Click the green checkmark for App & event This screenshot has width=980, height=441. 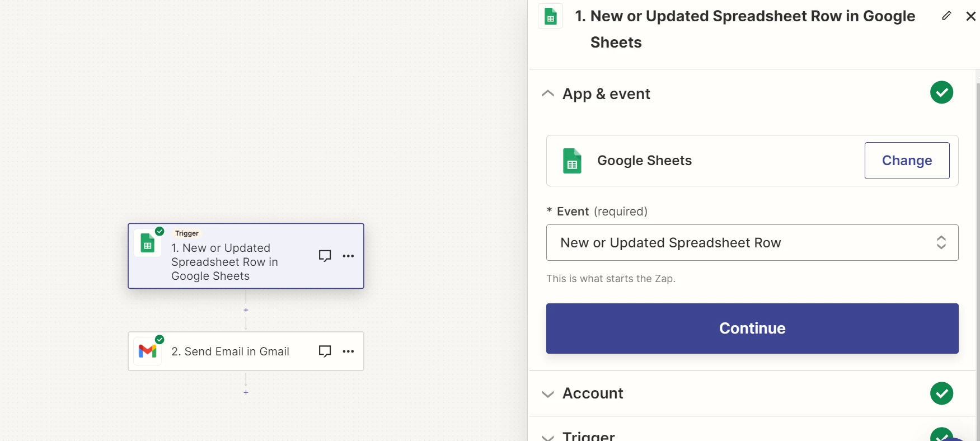[x=942, y=92]
